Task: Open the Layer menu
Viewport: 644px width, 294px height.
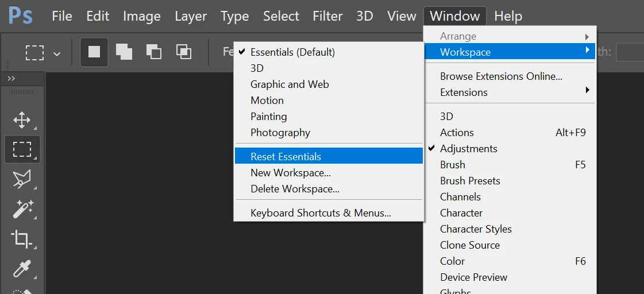Action: point(190,16)
